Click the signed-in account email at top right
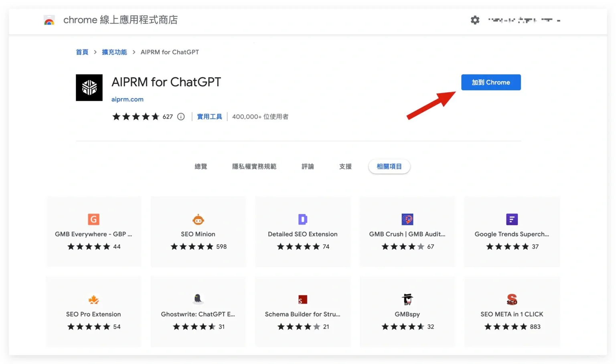Screen dimensions: 616x364 (x=524, y=20)
